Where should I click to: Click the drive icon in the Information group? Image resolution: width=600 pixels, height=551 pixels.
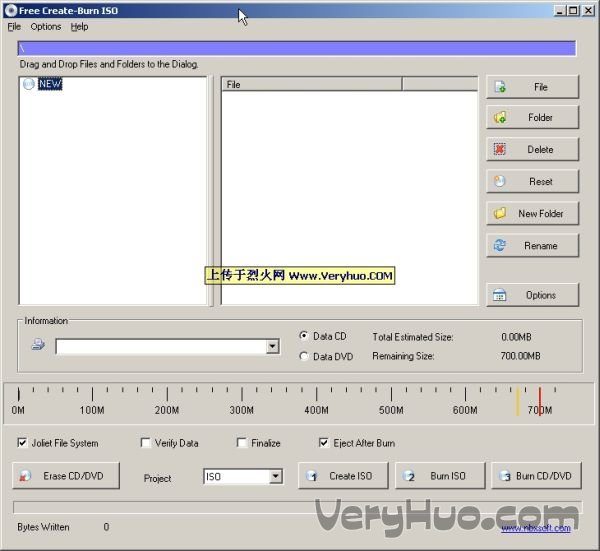click(38, 344)
